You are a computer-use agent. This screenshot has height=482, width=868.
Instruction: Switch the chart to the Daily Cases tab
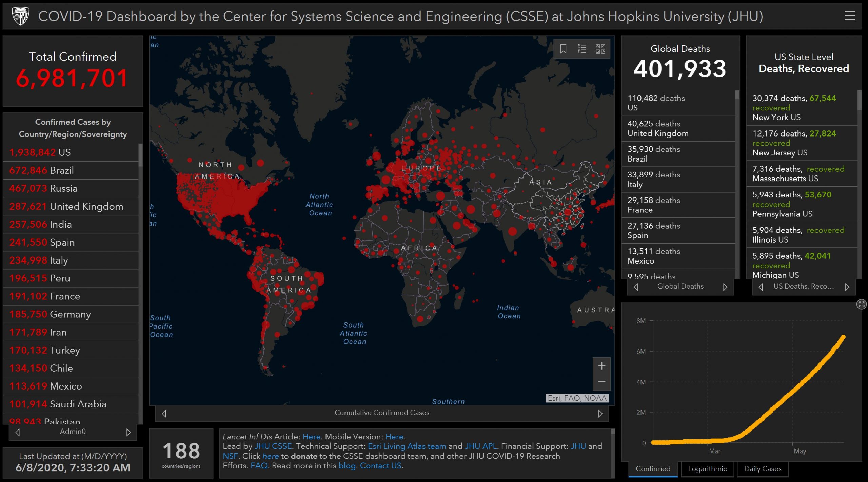click(x=763, y=469)
